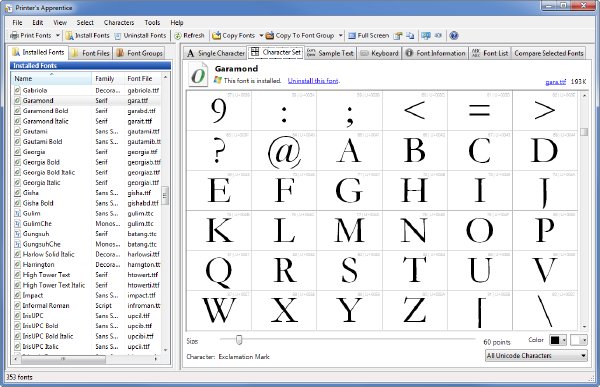600x387 pixels.
Task: Open the Single Character tab
Action: (215, 53)
